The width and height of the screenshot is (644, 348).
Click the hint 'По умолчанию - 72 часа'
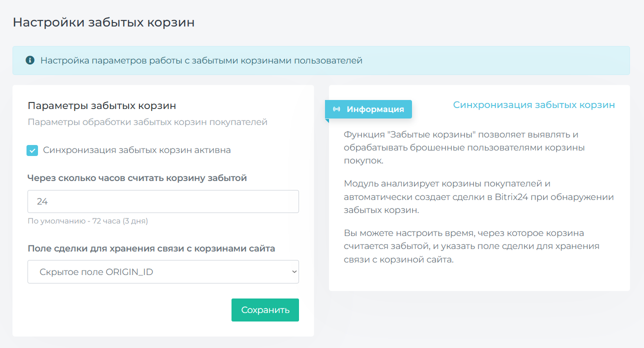[x=87, y=221]
